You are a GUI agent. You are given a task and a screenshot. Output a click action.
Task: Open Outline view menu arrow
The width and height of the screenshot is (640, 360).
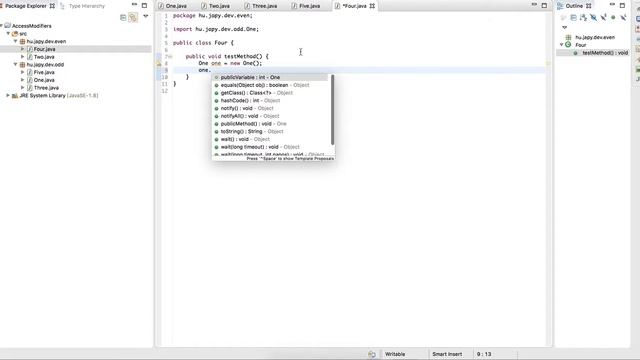(564, 27)
